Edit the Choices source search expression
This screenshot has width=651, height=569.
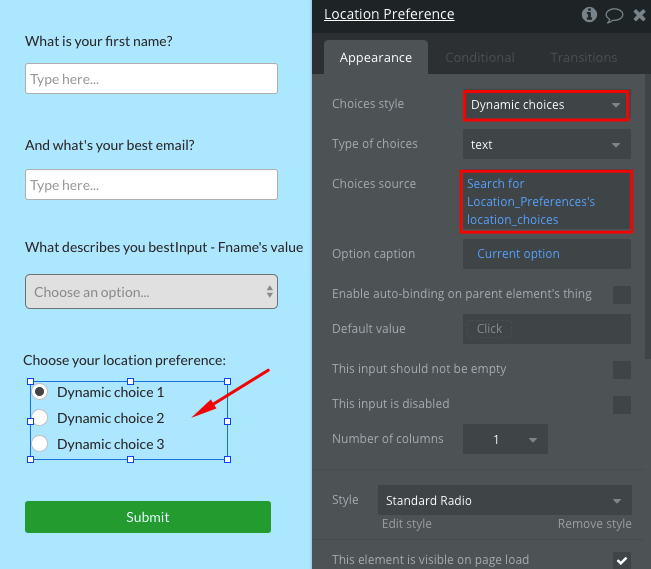[x=546, y=201]
